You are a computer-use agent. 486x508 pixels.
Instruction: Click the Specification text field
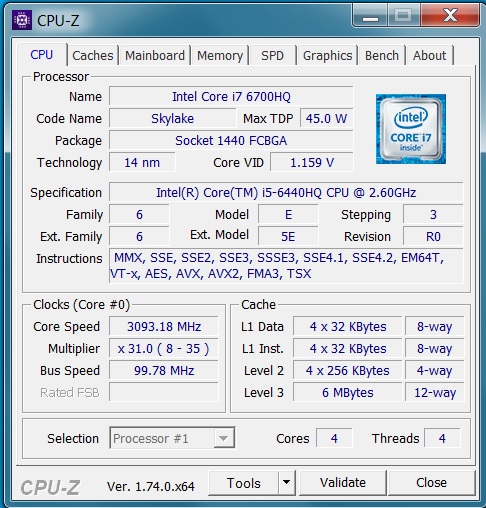pyautogui.click(x=286, y=192)
